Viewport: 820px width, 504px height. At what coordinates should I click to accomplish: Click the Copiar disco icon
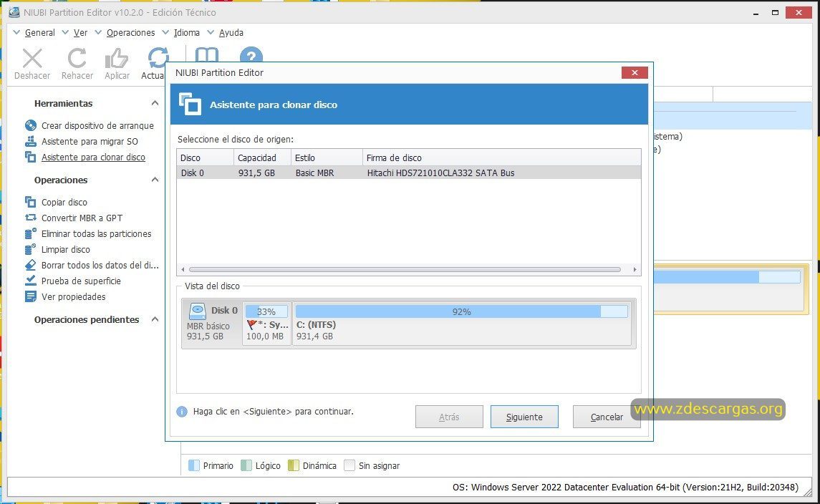pos(31,202)
